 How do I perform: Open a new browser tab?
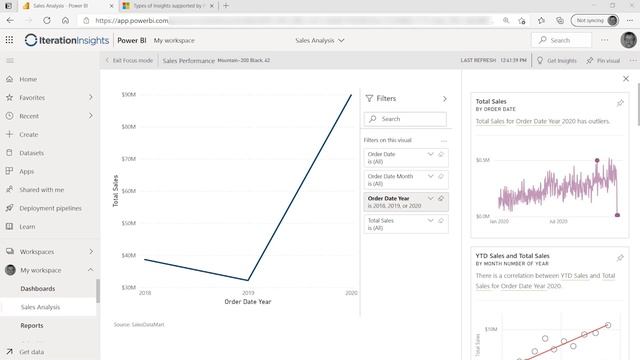click(x=226, y=6)
